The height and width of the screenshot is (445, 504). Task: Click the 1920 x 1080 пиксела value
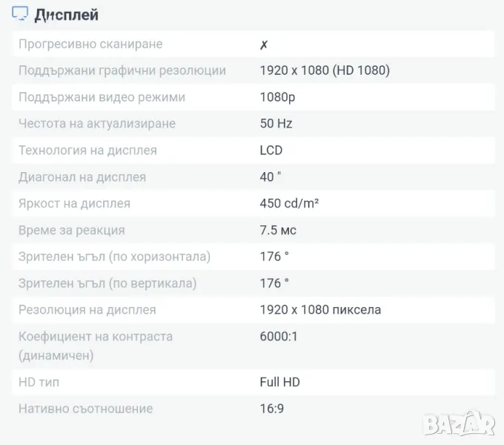pyautogui.click(x=320, y=309)
